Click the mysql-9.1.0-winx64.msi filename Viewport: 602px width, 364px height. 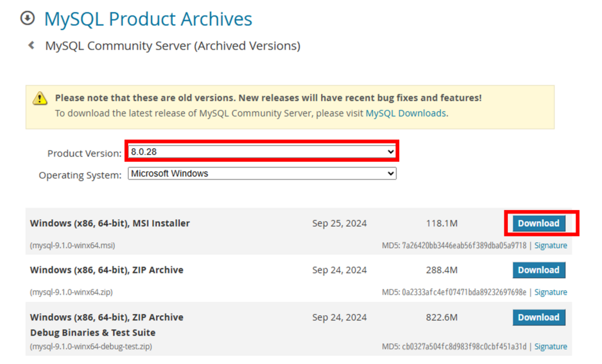68,246
